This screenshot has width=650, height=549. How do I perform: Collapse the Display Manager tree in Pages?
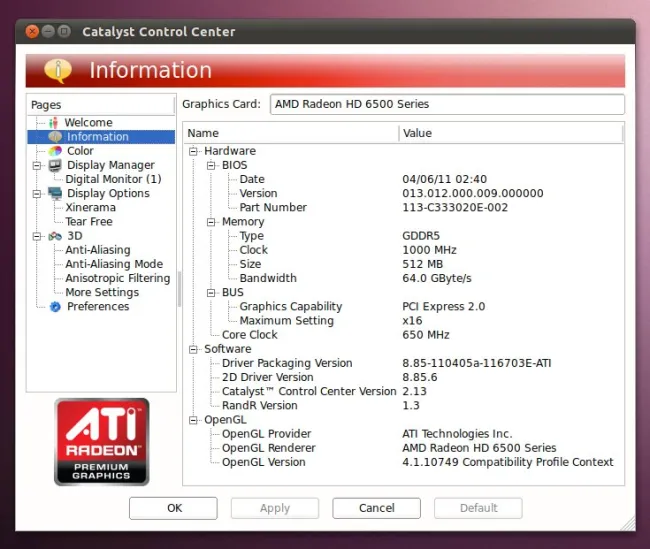pyautogui.click(x=37, y=165)
